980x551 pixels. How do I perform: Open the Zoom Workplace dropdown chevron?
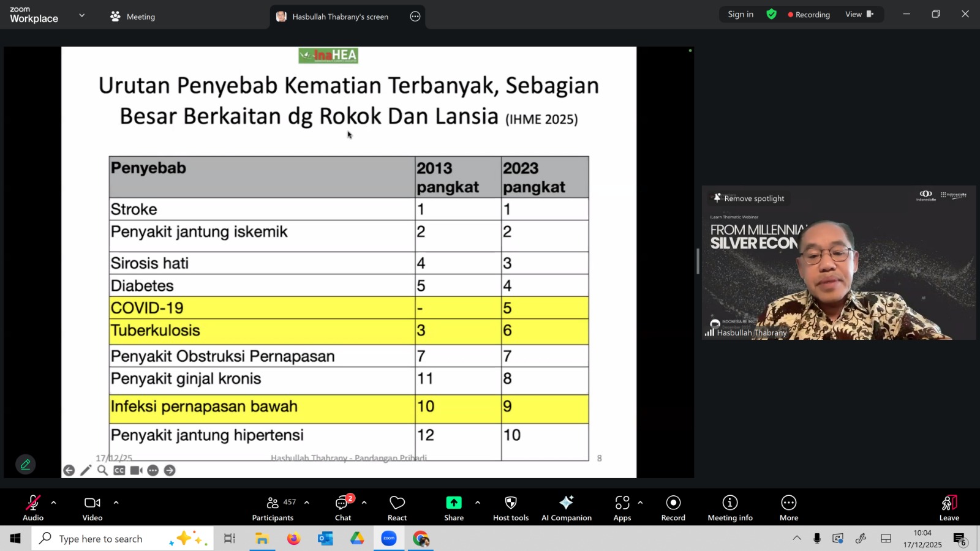(x=81, y=15)
